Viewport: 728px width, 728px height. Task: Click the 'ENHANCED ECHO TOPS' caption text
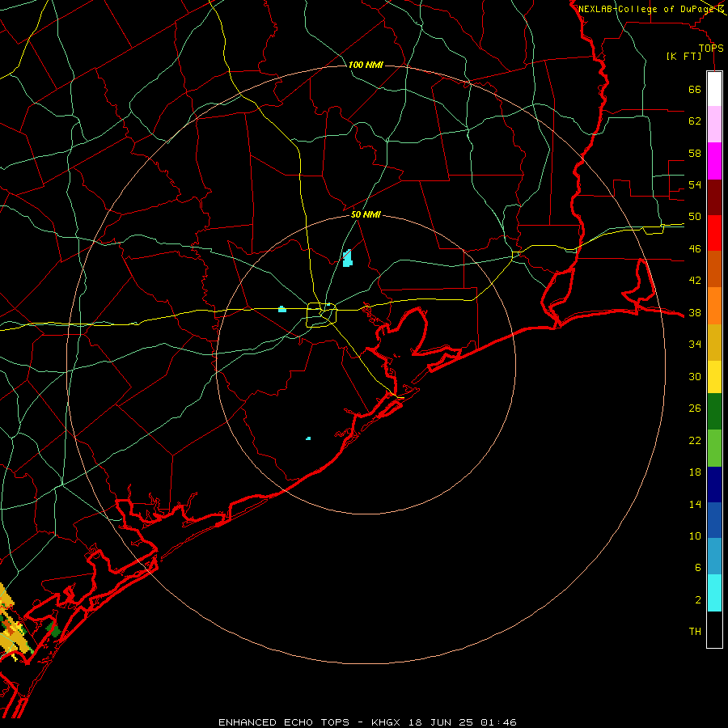coord(284,722)
